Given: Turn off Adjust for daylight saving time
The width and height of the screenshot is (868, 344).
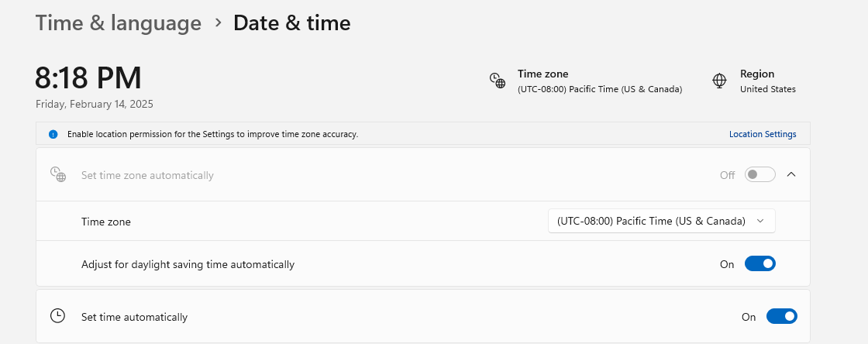Looking at the screenshot, I should [760, 263].
